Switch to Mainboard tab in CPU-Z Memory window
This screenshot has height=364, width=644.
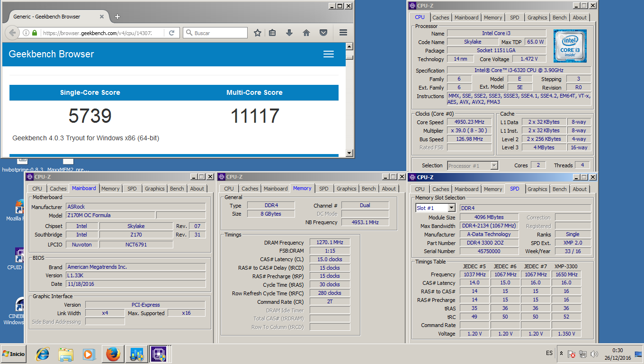coord(276,189)
